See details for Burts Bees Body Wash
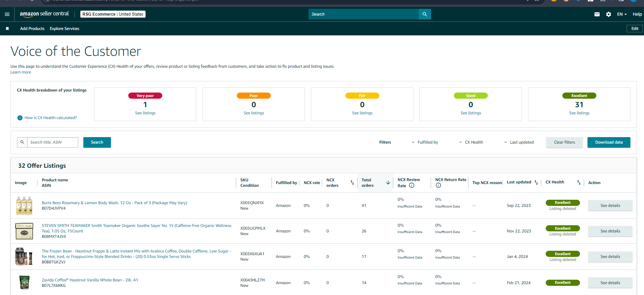Image resolution: width=644 pixels, height=295 pixels. tap(610, 206)
